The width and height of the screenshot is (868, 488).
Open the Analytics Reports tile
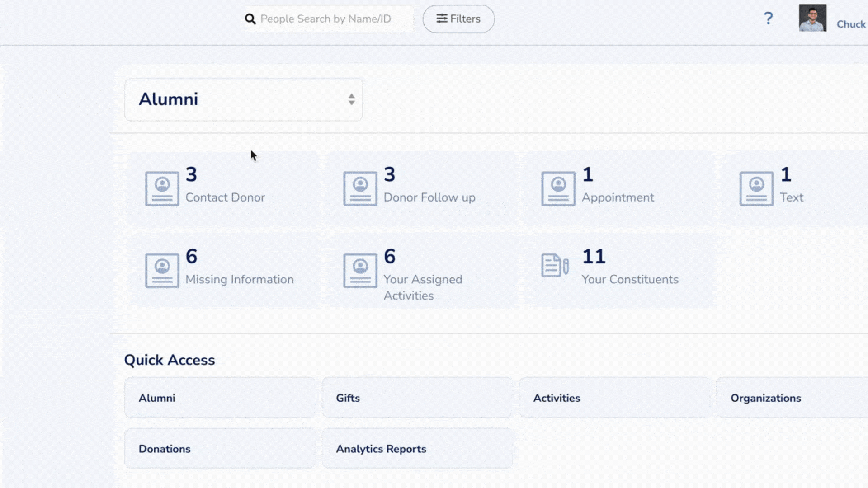(417, 449)
